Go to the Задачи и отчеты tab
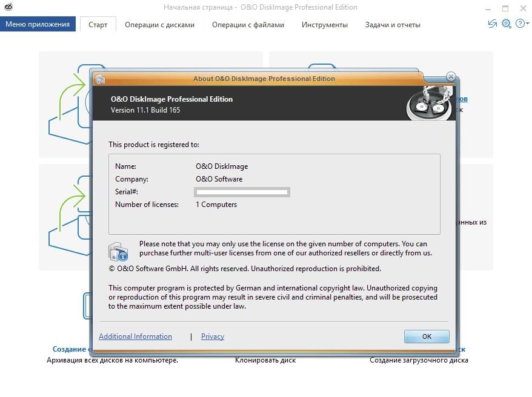532x397 pixels. click(393, 25)
